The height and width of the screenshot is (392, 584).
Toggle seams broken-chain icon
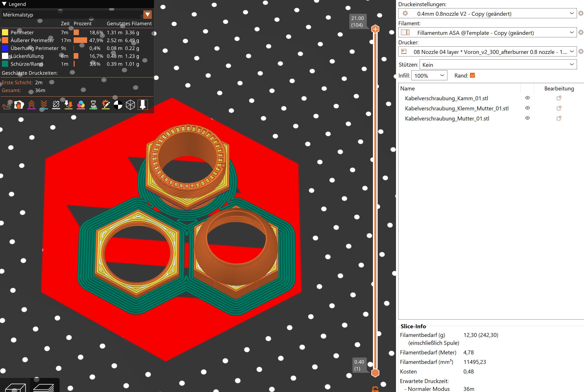pos(56,105)
